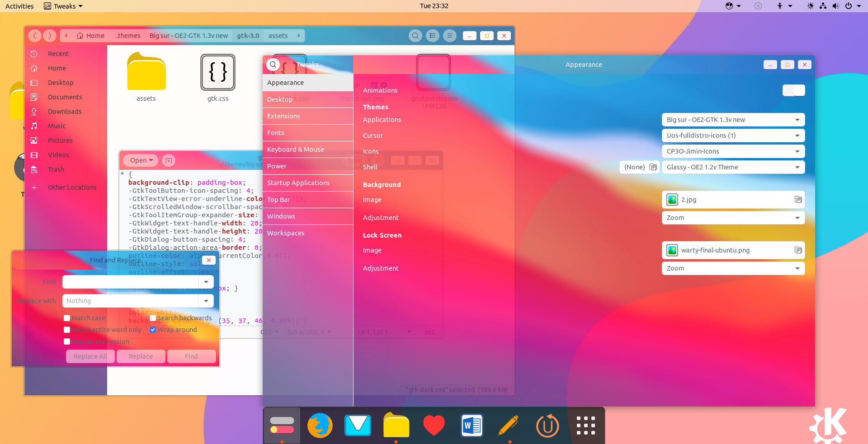Click the volume icon in the top bar

coord(835,6)
